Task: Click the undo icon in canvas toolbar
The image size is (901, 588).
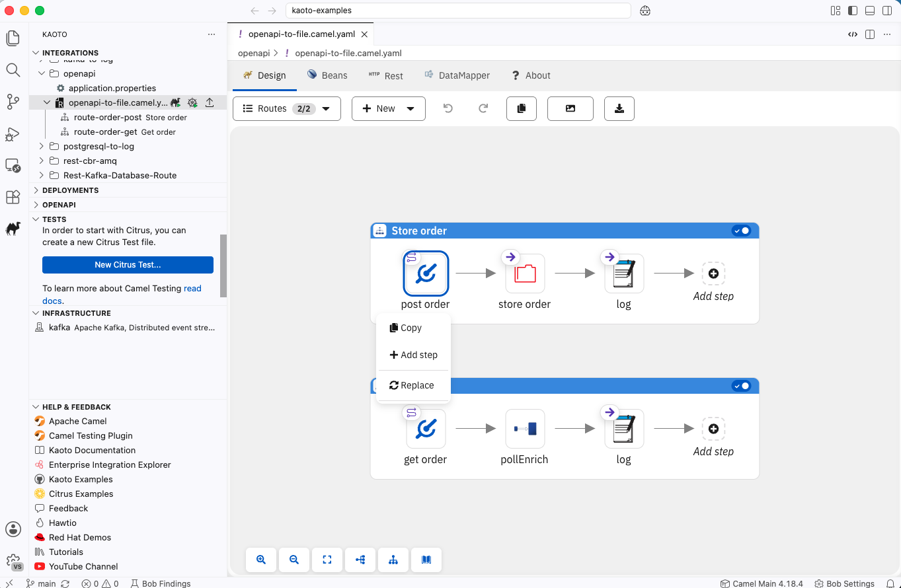Action: click(x=448, y=108)
